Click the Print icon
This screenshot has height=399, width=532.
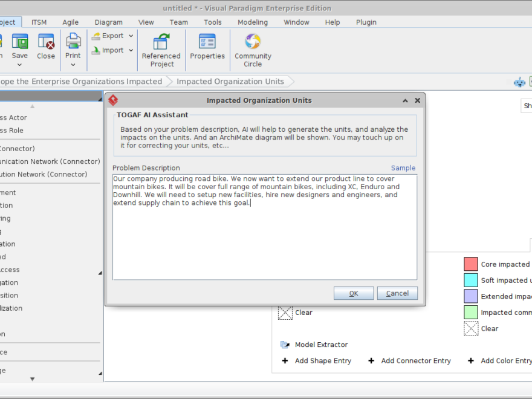[73, 41]
